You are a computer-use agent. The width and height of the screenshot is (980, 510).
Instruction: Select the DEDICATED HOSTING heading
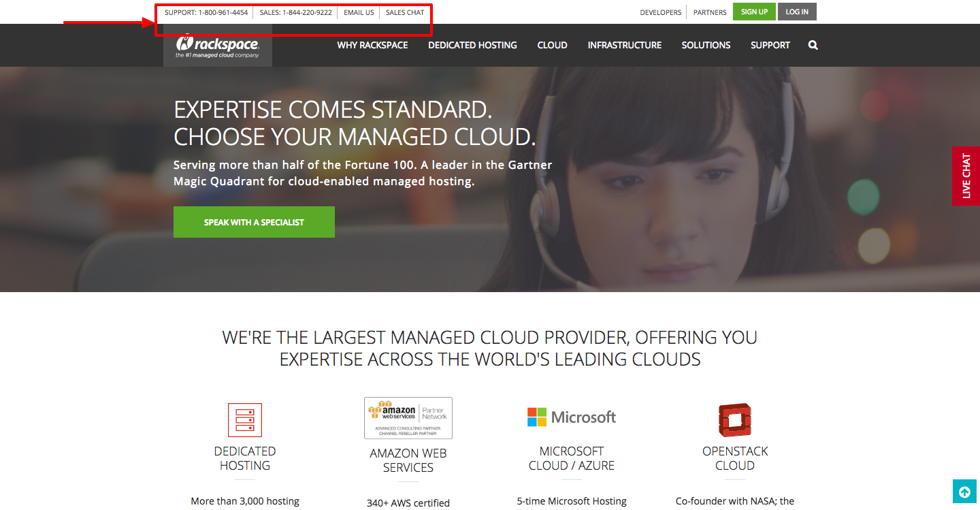(245, 458)
